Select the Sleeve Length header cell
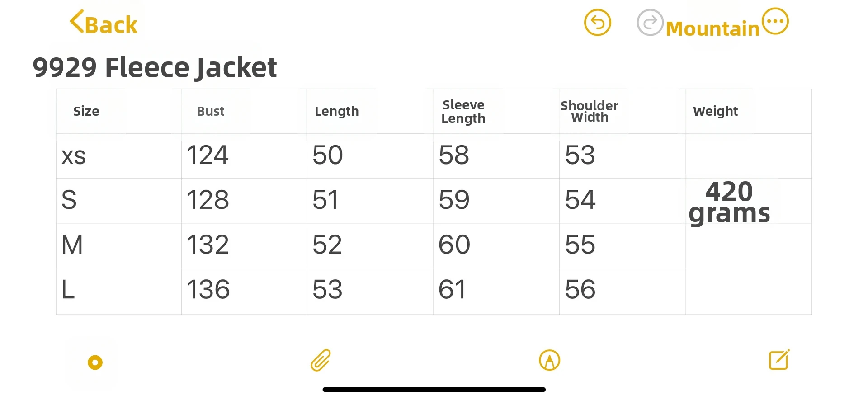Viewport: 868px width, 400px height. [496, 111]
